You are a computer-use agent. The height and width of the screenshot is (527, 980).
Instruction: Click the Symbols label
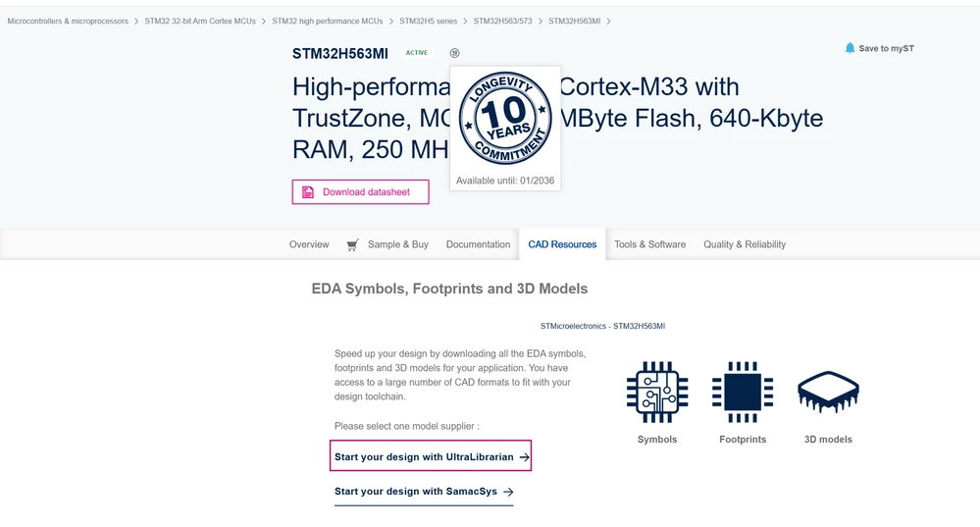pos(657,440)
